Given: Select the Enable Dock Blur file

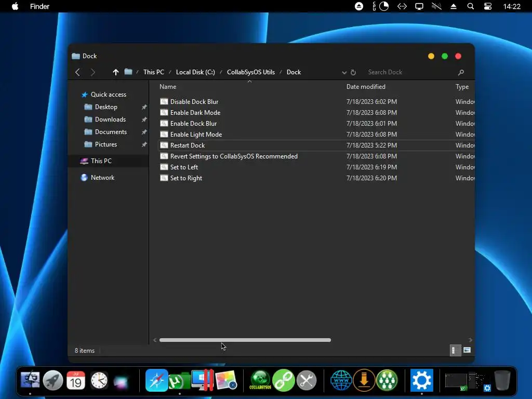Looking at the screenshot, I should 193,124.
